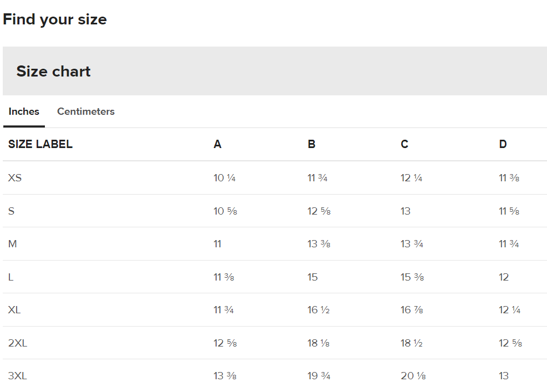Click the Size chart header bar
Viewport: 547px width, 392px height.
pyautogui.click(x=275, y=71)
